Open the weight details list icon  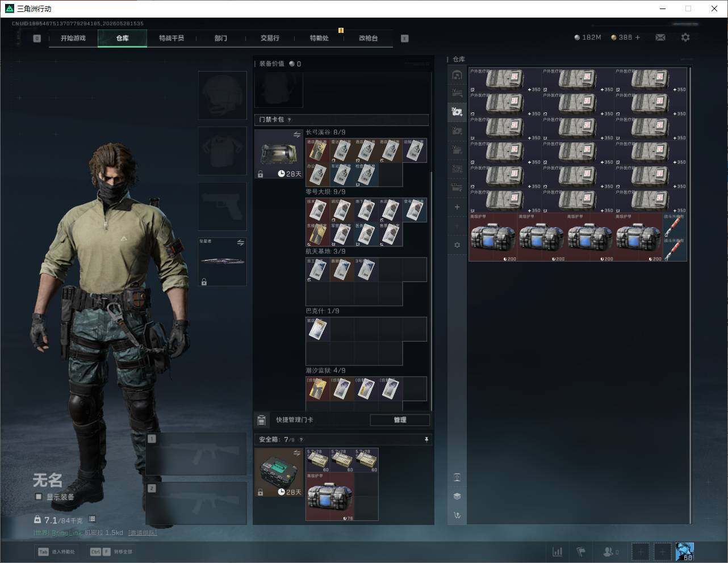click(92, 519)
